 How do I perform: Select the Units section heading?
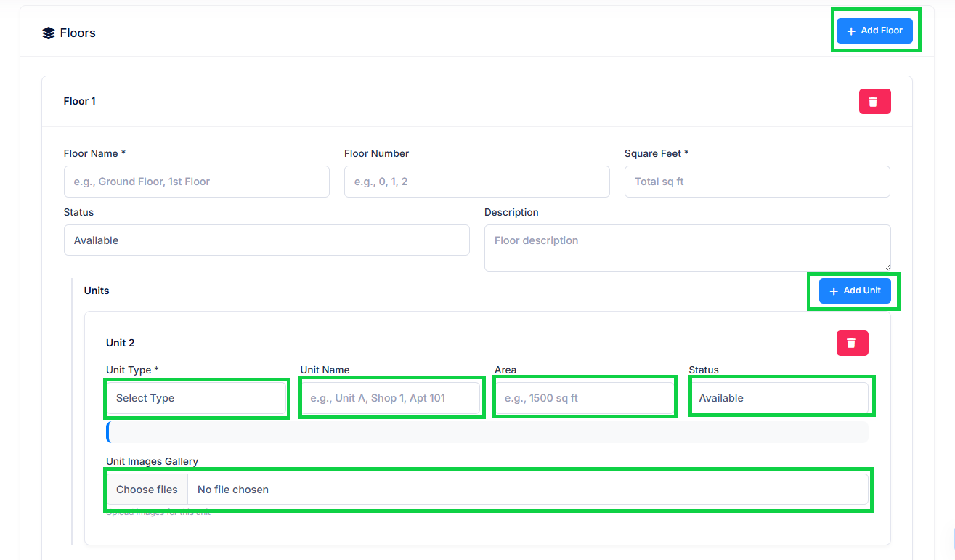tap(97, 291)
